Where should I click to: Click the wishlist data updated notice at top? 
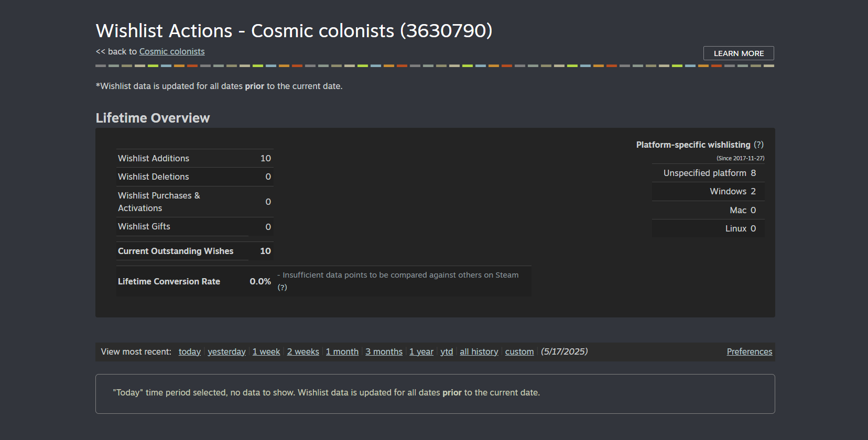[219, 86]
